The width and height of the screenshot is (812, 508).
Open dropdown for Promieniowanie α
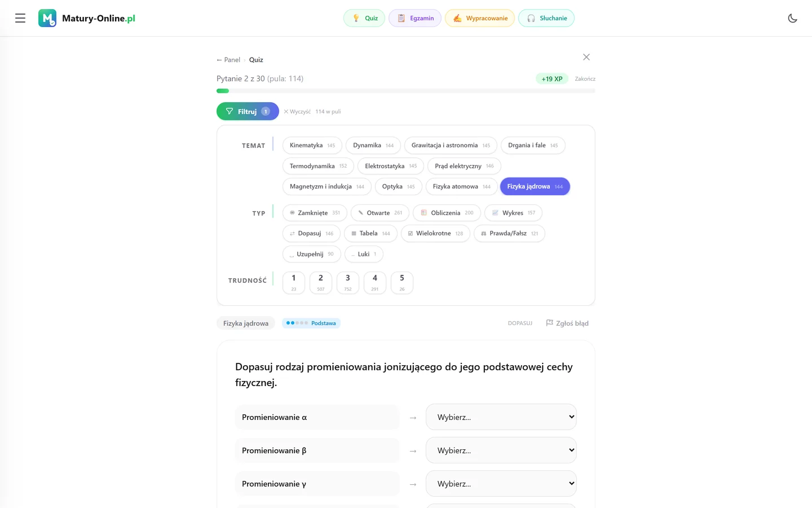pyautogui.click(x=501, y=417)
